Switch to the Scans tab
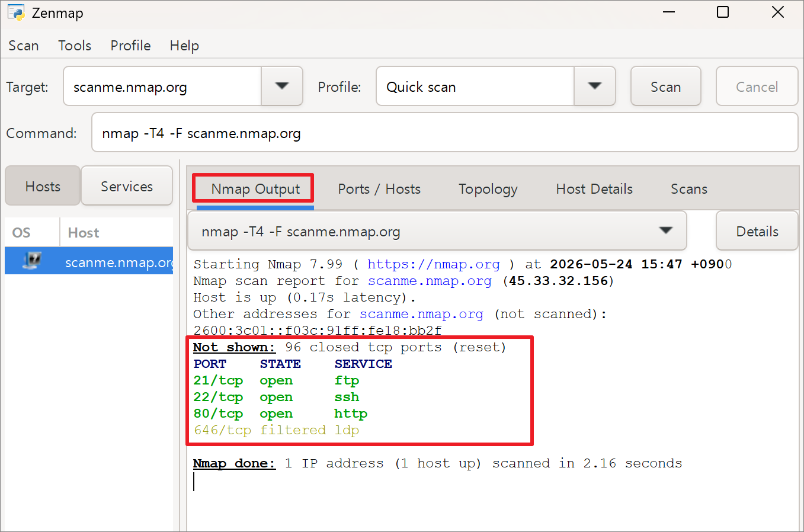This screenshot has width=804, height=532. coord(689,189)
